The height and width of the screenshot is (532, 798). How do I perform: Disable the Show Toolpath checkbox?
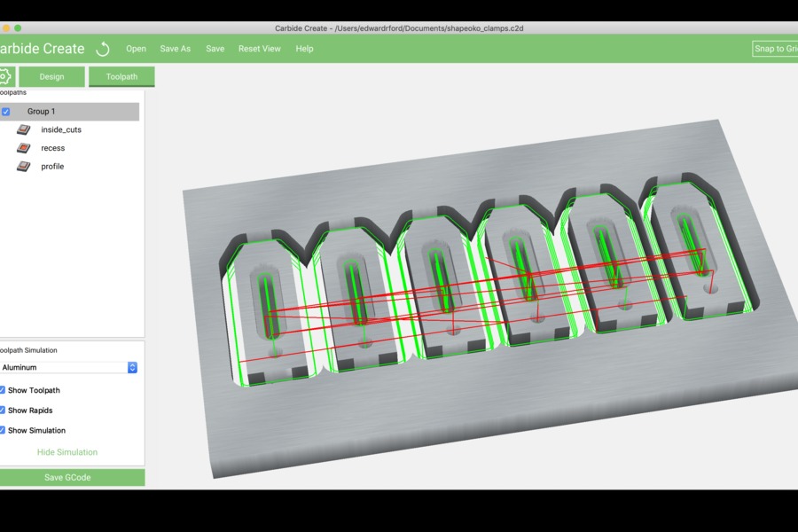tap(2, 390)
